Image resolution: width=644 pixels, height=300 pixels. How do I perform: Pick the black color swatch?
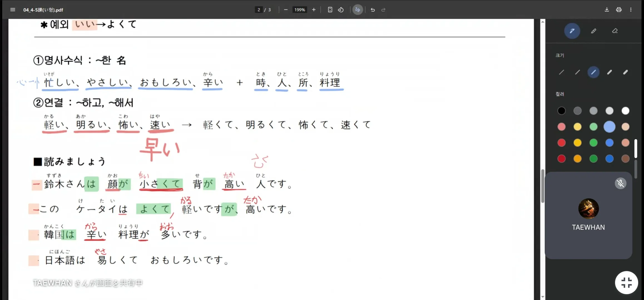click(x=561, y=111)
